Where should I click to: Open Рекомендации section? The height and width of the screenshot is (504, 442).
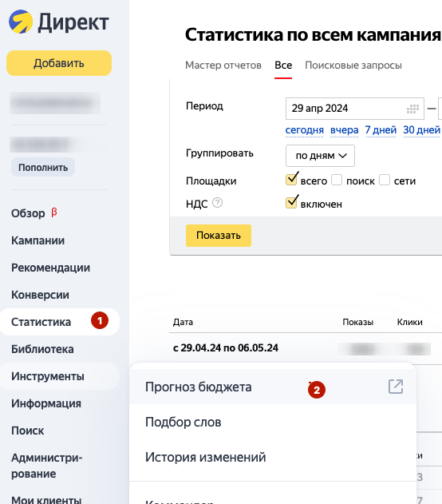[51, 268]
